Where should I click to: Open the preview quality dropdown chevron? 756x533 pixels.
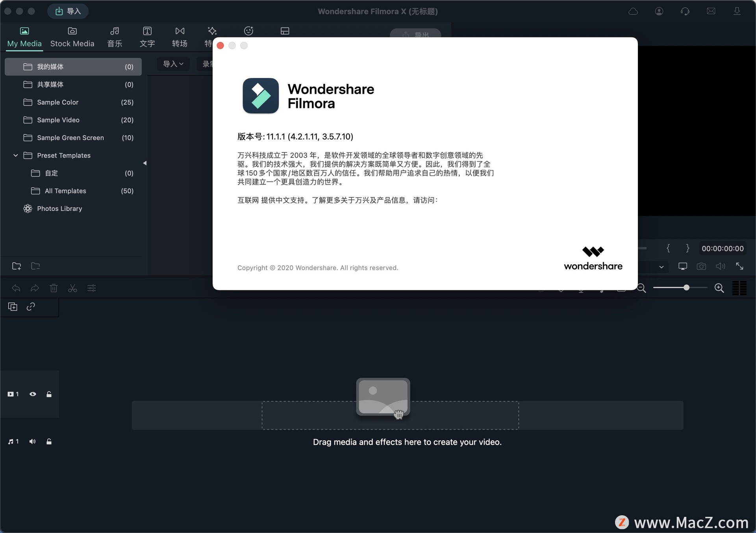coord(661,267)
